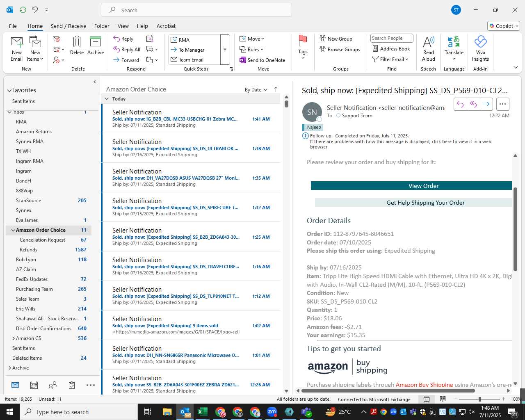This screenshot has width=525, height=420.
Task: Open more actions ellipsis in reading pane
Action: click(503, 104)
